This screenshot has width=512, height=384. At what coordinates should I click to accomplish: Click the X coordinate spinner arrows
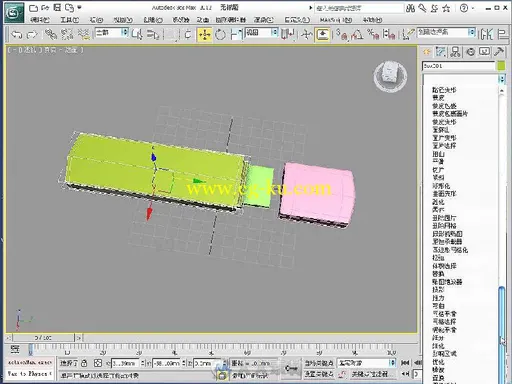[143, 363]
